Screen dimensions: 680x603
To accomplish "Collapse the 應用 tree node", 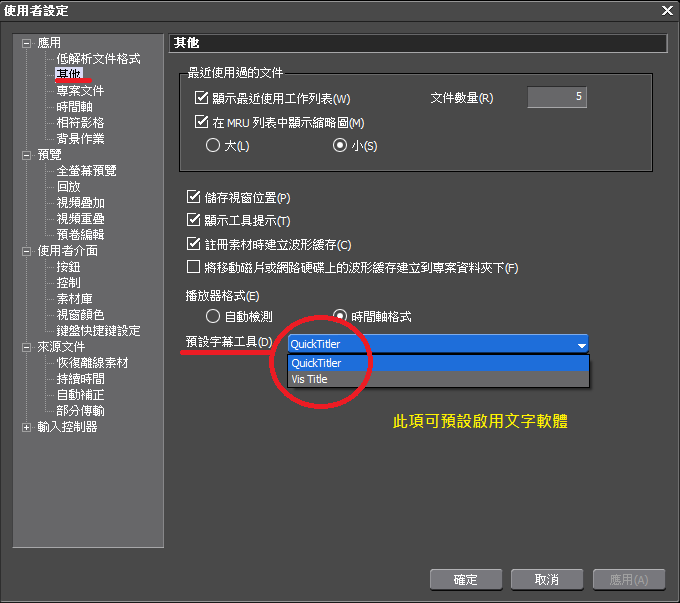I will click(x=27, y=43).
